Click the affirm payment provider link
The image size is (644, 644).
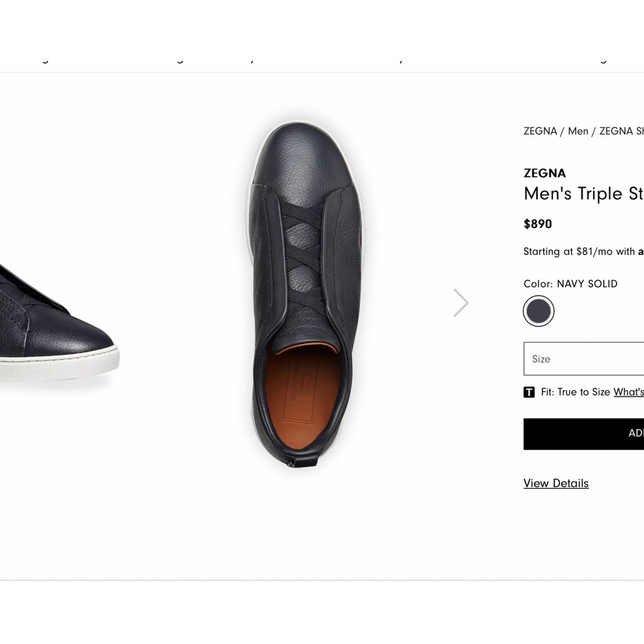[x=641, y=251]
